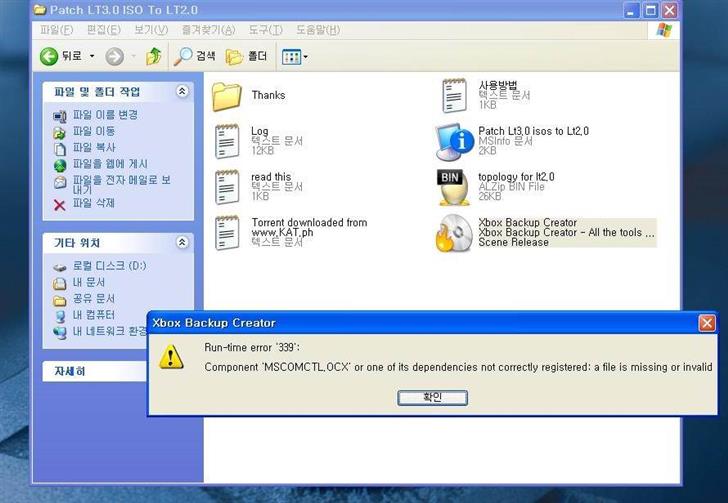Open 내 컴퓨터 location
Screen dimensions: 728x503
tap(93, 315)
